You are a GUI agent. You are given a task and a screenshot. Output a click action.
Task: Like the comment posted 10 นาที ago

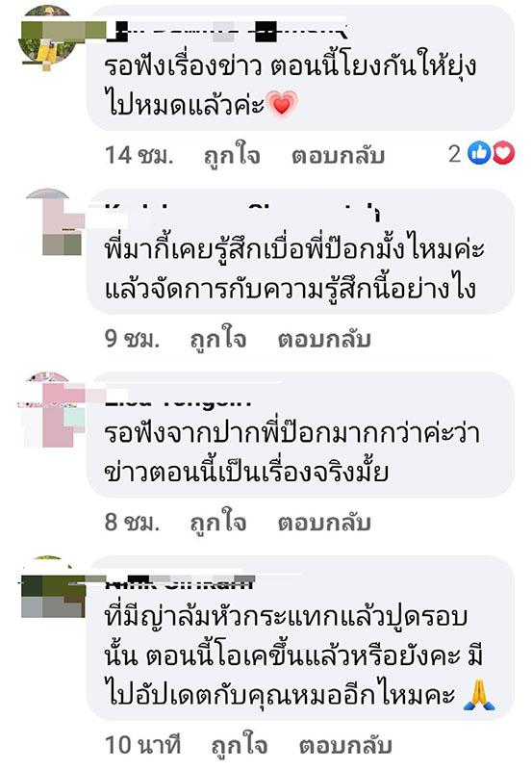coord(240,745)
